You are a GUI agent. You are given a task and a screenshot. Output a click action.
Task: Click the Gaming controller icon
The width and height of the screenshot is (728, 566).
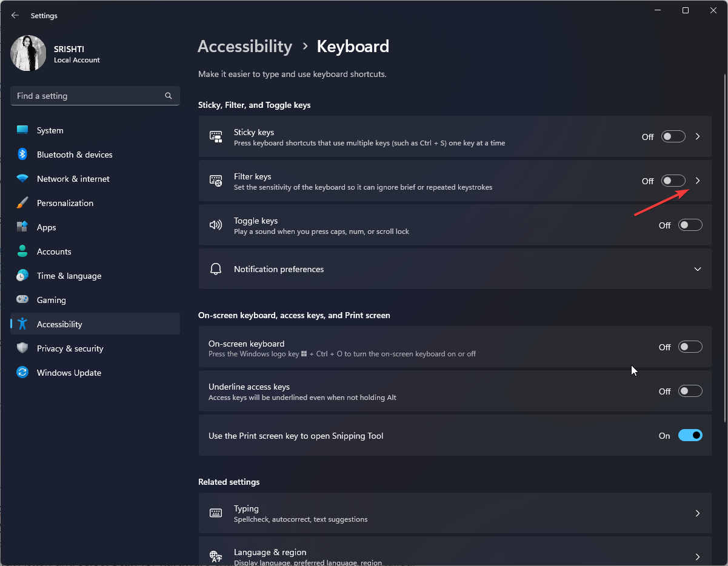pos(22,300)
